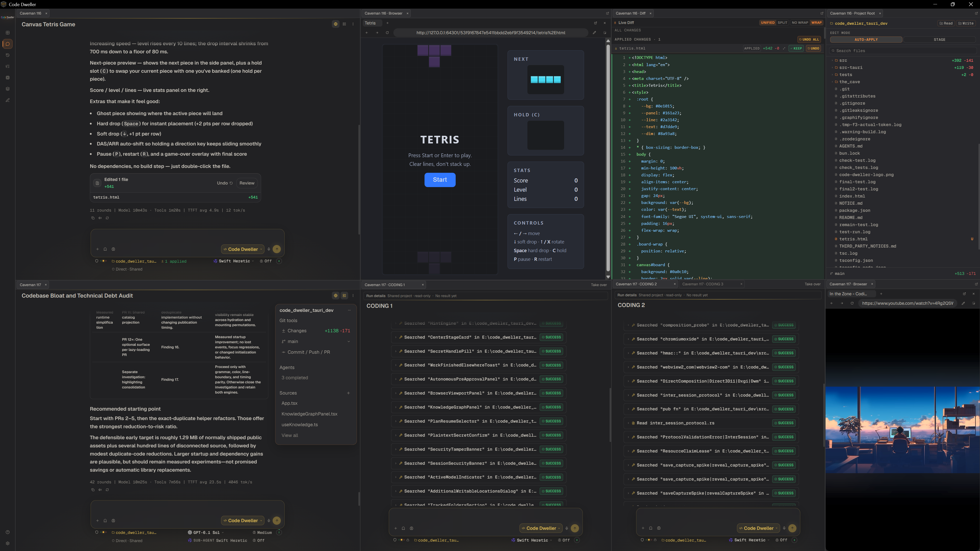Set edit mode to STAGE
980x551 pixels.
(939, 40)
